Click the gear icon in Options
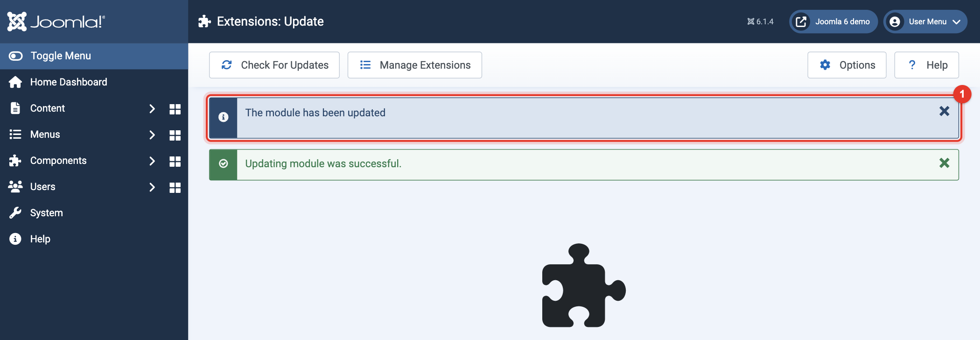Screen dimensions: 980x340 click(825, 65)
